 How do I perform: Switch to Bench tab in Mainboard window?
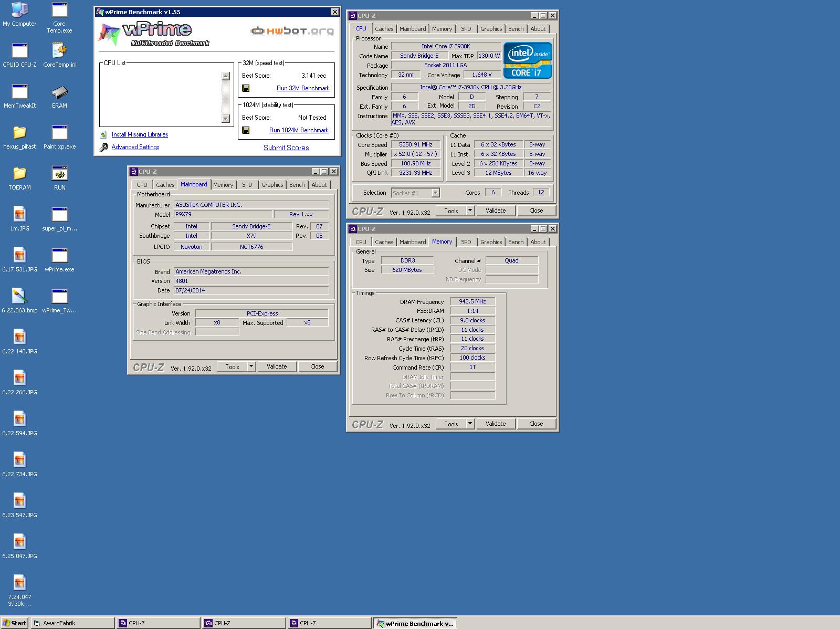(x=297, y=185)
